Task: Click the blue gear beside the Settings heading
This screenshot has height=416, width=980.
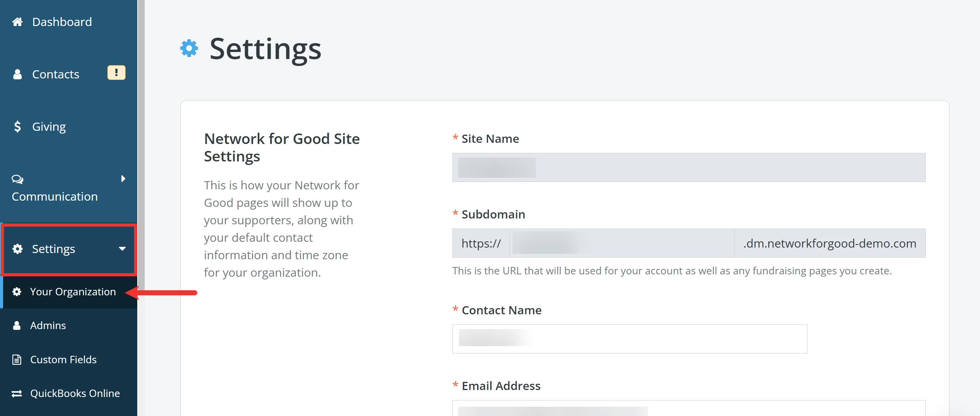Action: 188,48
